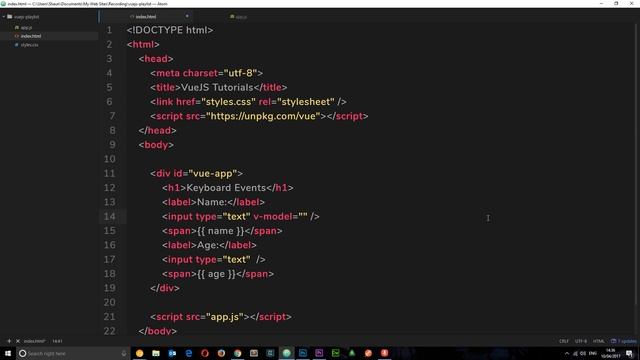The image size is (640, 360).
Task: Click the 'Name:' label text
Action: [x=212, y=202]
